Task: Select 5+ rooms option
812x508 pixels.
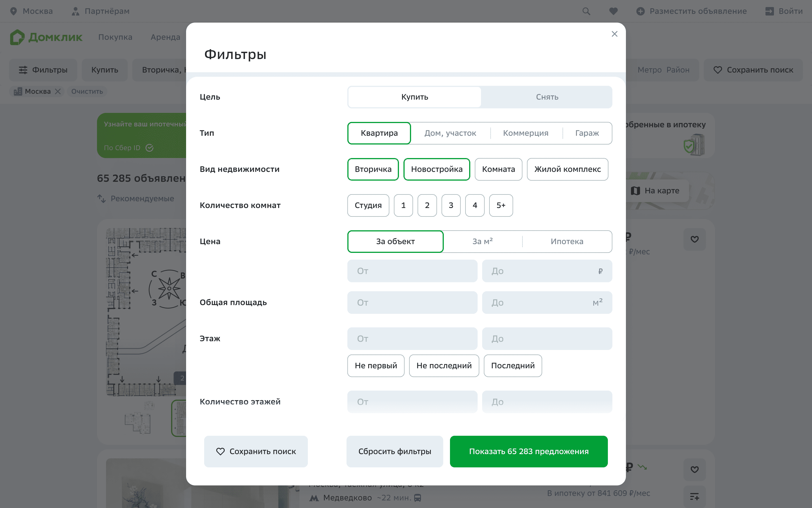Action: tap(501, 205)
